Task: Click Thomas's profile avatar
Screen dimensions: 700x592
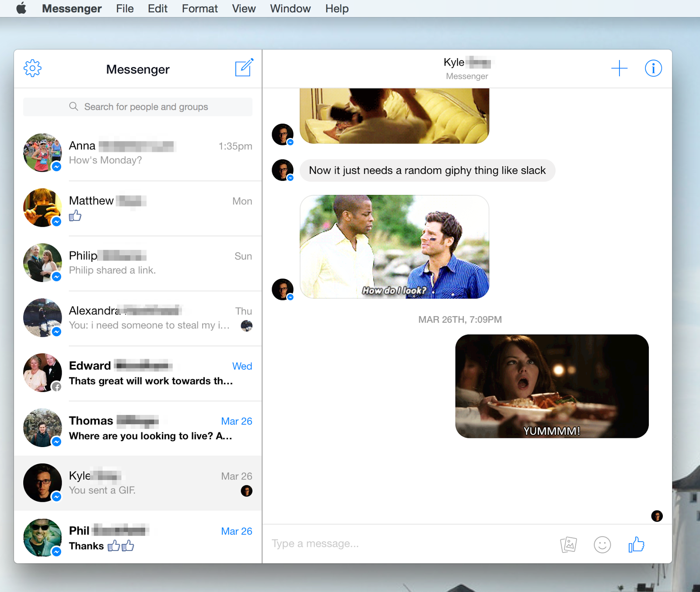Action: point(42,428)
